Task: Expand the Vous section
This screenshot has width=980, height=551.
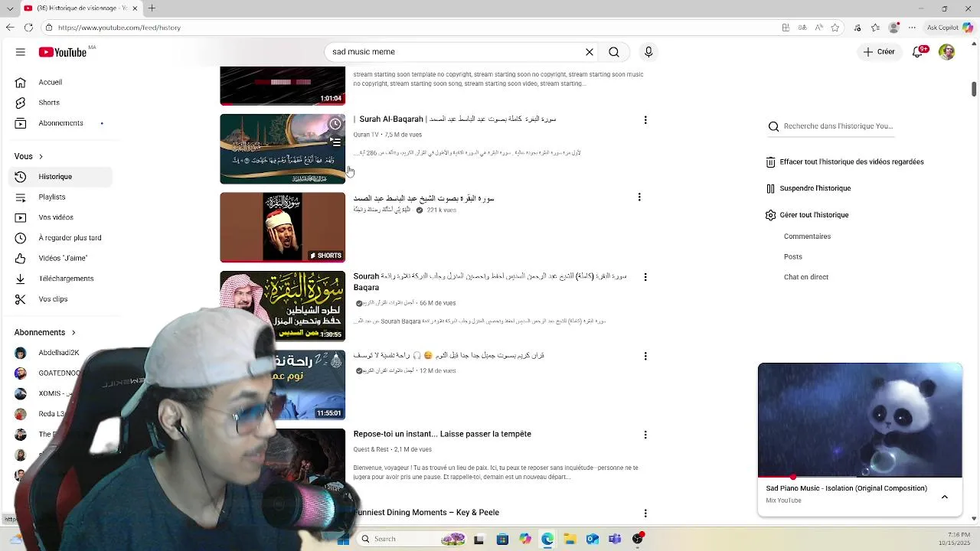Action: [x=28, y=156]
